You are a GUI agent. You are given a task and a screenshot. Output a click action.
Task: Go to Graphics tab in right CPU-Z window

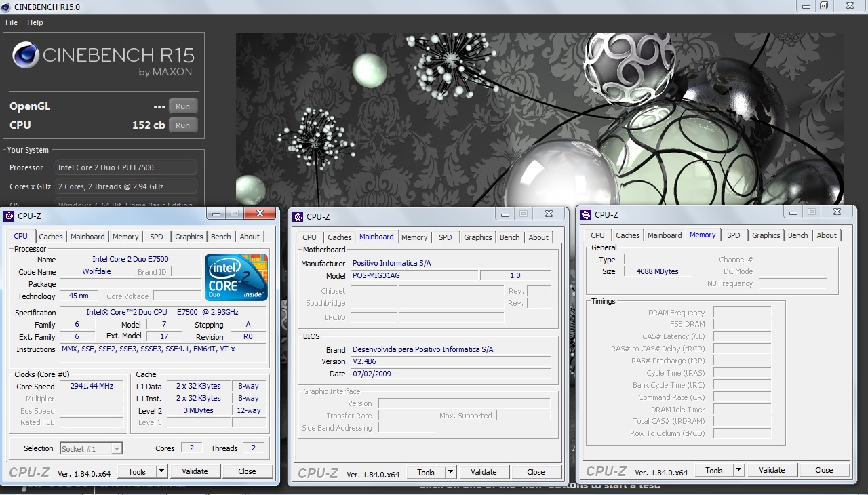click(766, 235)
